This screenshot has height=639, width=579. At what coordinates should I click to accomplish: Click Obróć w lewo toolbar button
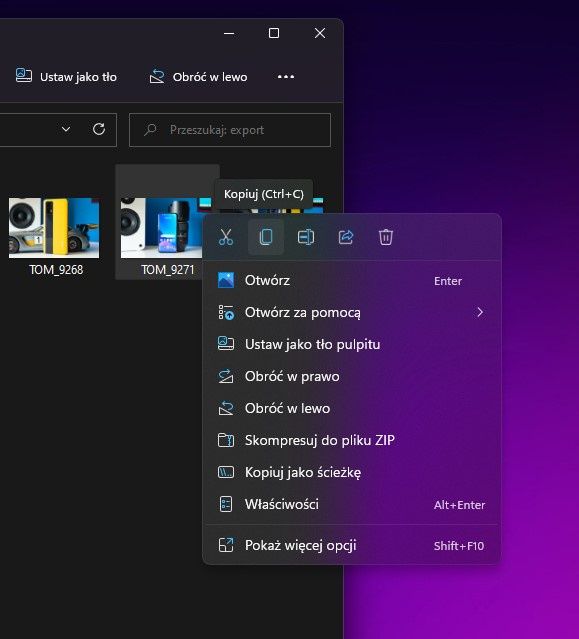click(198, 77)
